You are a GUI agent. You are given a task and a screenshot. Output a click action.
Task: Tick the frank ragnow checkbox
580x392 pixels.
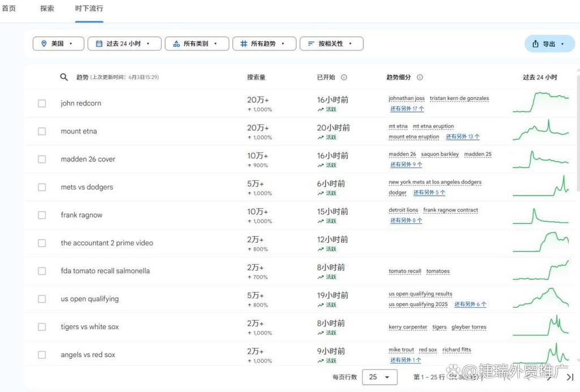coord(42,215)
